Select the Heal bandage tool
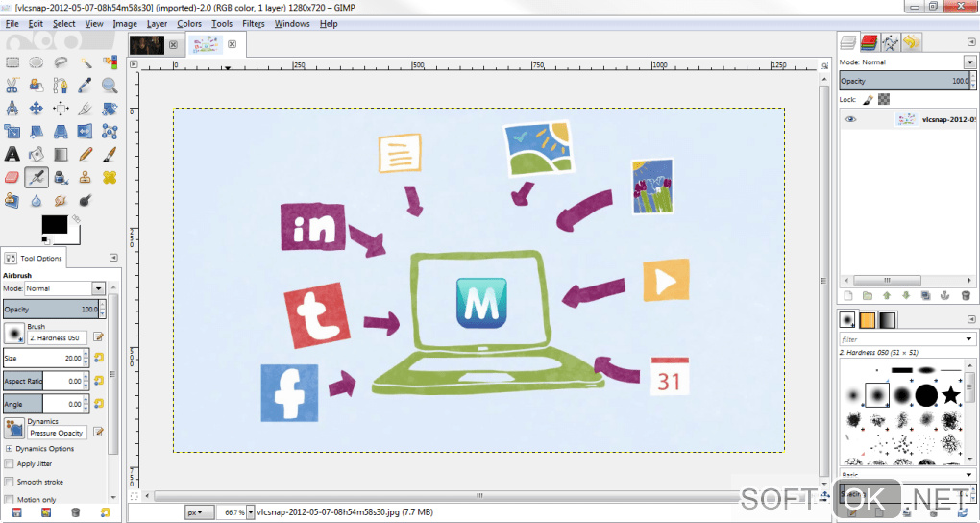 coord(110,178)
